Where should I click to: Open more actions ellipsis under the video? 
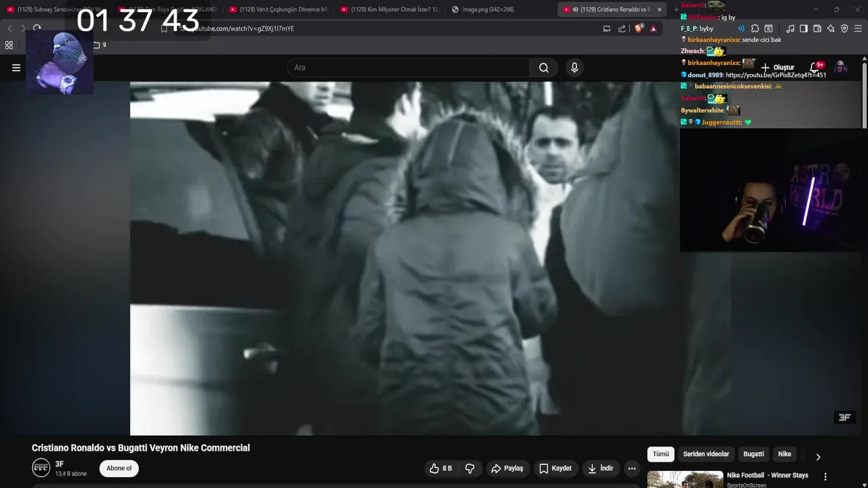(x=631, y=468)
